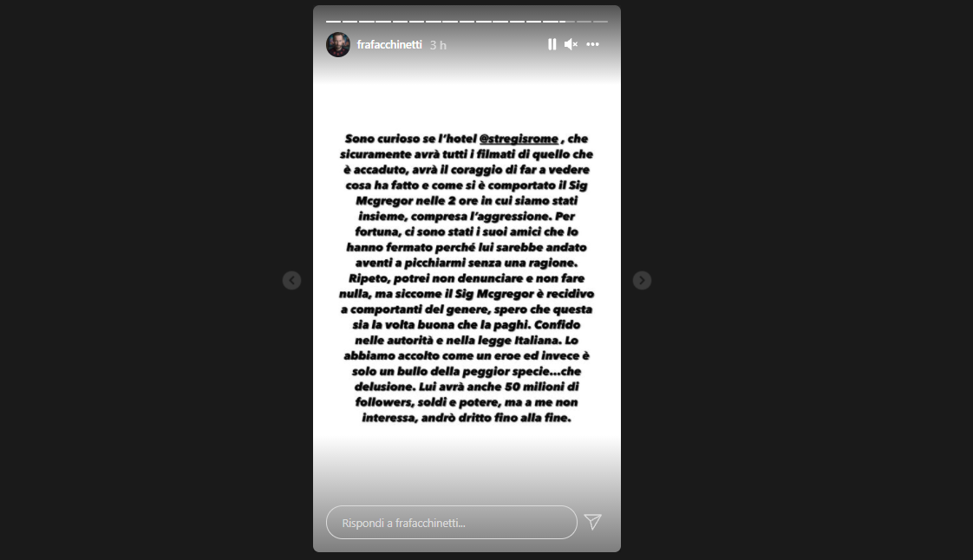This screenshot has height=560, width=973.
Task: Unmute the story audio
Action: tap(571, 44)
